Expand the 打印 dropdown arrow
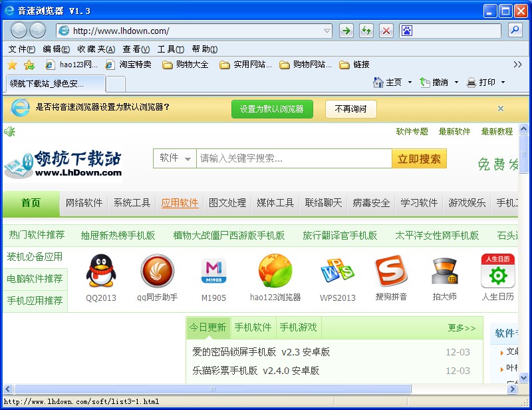The width and height of the screenshot is (532, 410). 503,83
